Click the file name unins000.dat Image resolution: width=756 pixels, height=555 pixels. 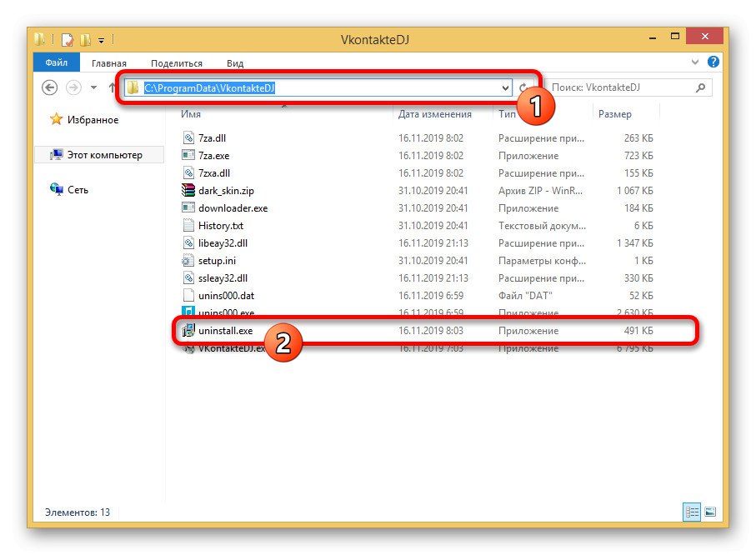coord(226,296)
